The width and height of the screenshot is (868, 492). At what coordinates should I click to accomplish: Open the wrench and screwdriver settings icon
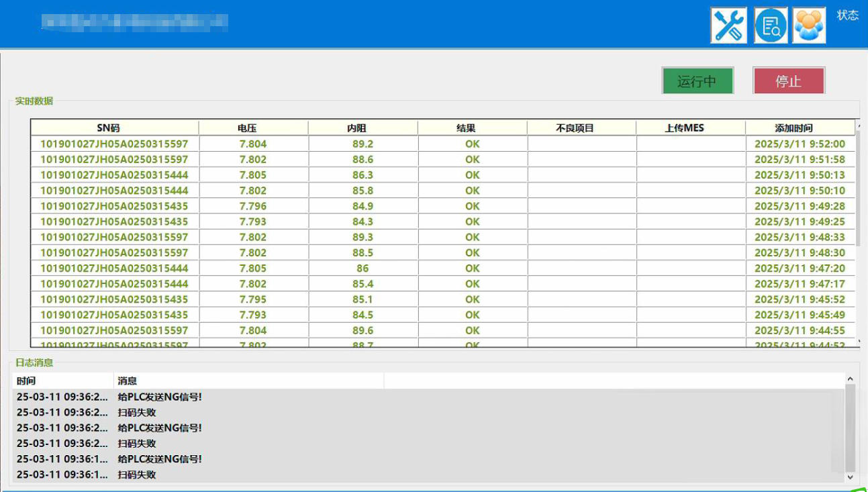[x=728, y=26]
